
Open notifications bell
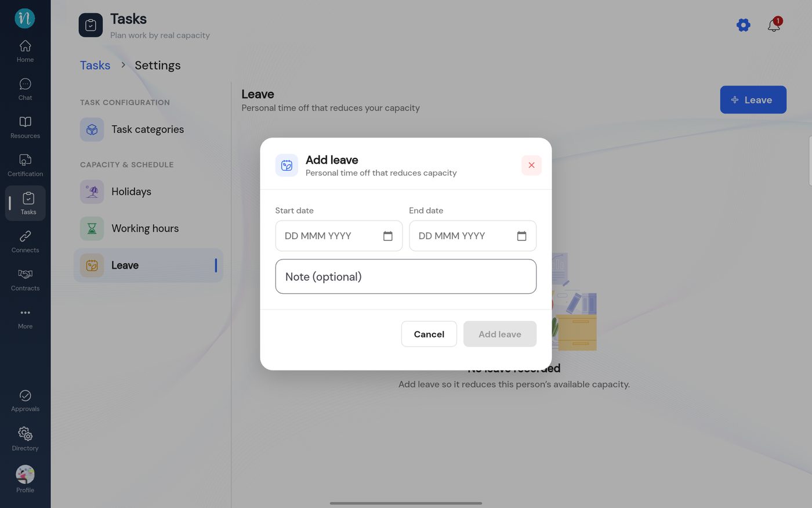(774, 25)
